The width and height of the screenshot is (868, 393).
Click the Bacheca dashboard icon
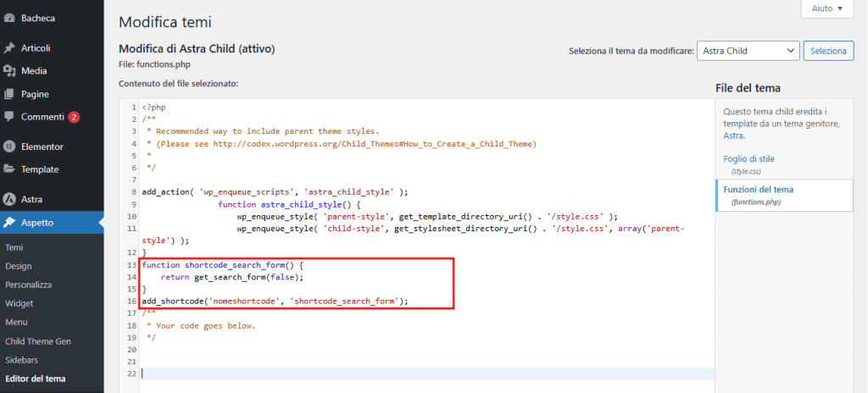pos(8,19)
